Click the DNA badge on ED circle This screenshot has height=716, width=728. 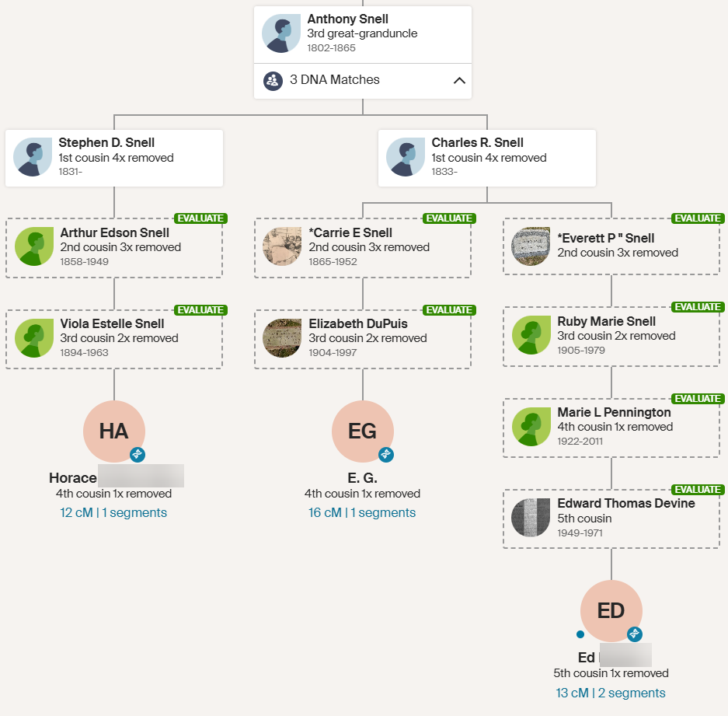point(635,634)
